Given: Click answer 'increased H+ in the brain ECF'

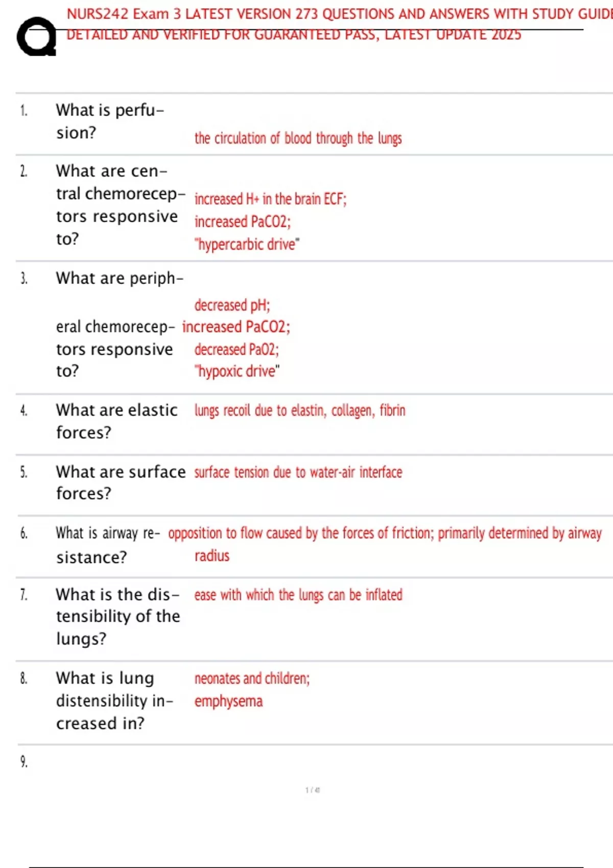Looking at the screenshot, I should click(x=270, y=199).
